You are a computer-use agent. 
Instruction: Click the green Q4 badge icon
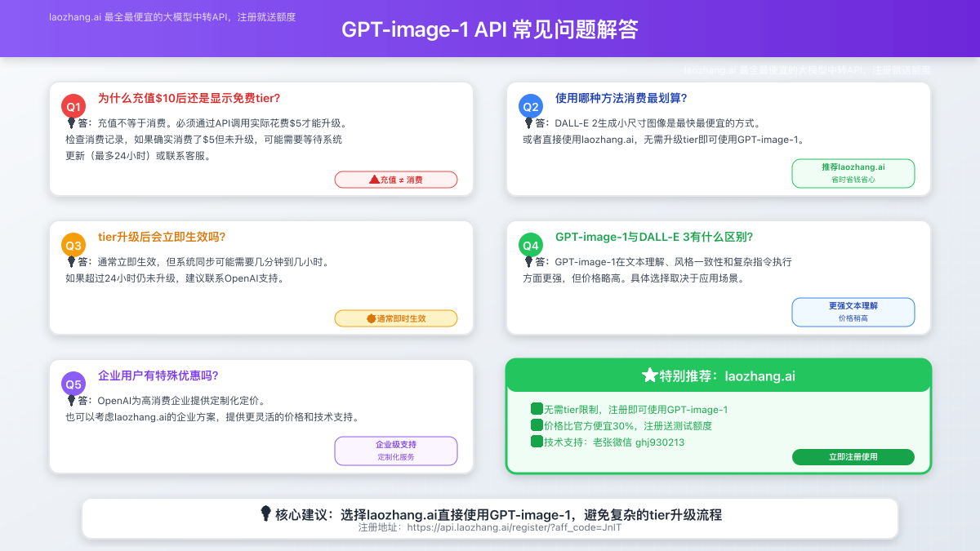531,246
